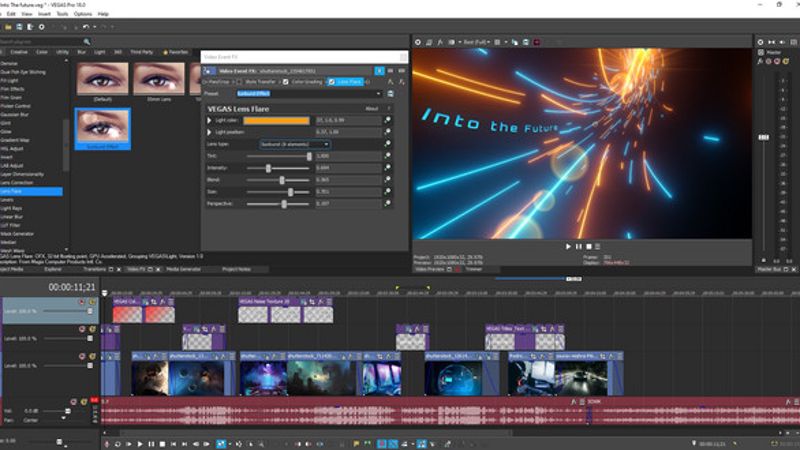
Task: Select the 50mm Lens preset thumbnail
Action: [x=159, y=79]
